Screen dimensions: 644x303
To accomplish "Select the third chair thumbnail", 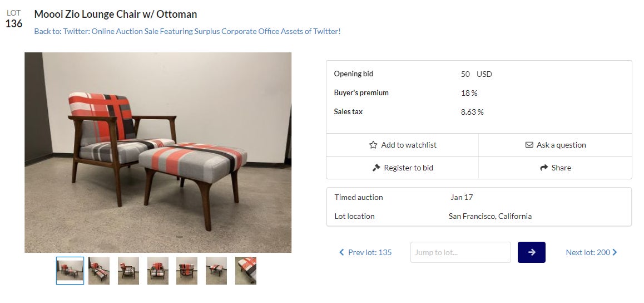I will coord(128,271).
